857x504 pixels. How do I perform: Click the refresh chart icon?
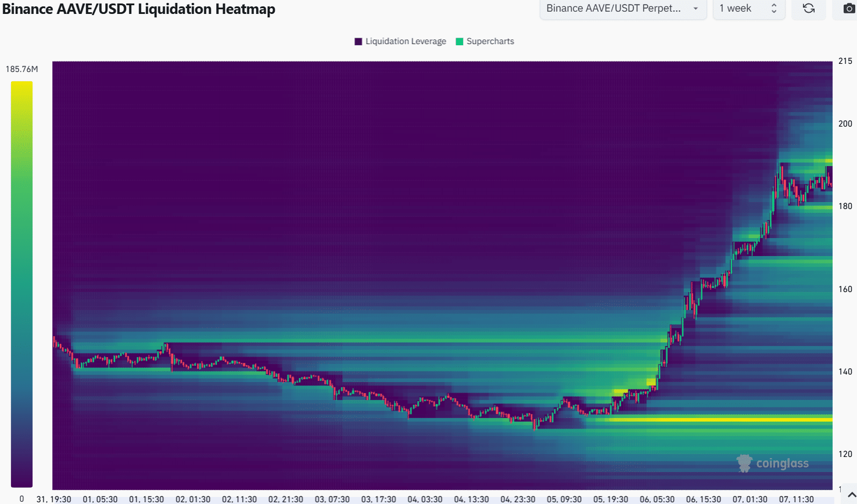pyautogui.click(x=808, y=8)
